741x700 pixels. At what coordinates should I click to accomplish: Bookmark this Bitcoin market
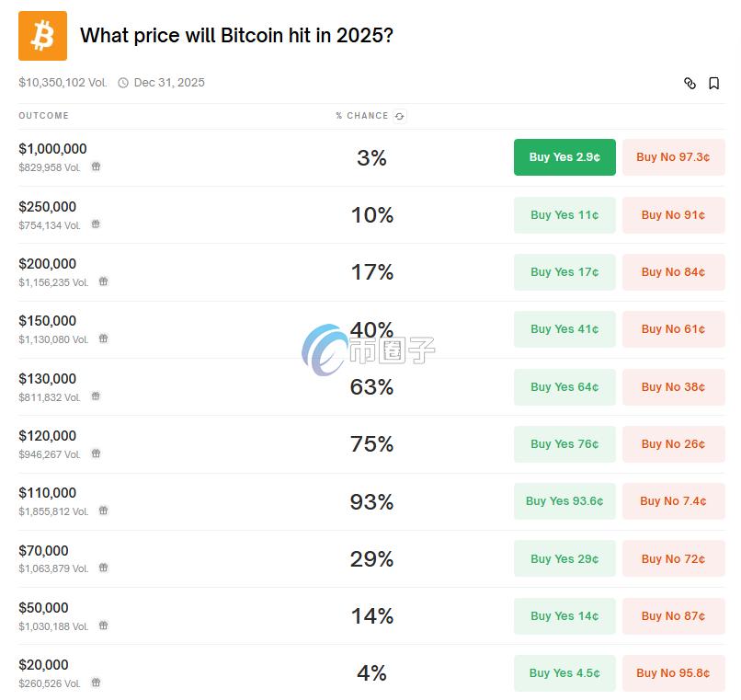[714, 83]
